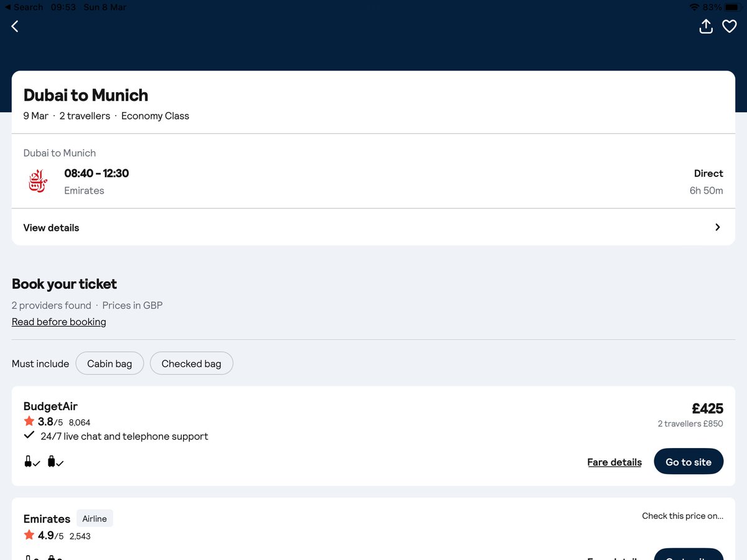Open View details for the flight
This screenshot has height=560, width=747.
(374, 227)
